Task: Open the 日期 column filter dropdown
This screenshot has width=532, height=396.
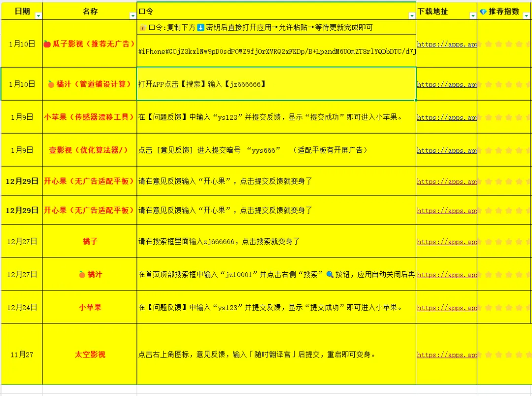Action: pyautogui.click(x=38, y=16)
